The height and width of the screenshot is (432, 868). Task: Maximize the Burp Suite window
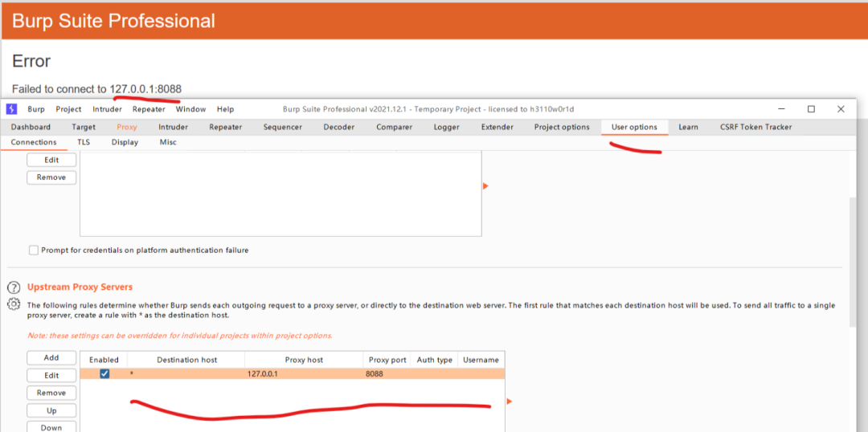point(811,109)
